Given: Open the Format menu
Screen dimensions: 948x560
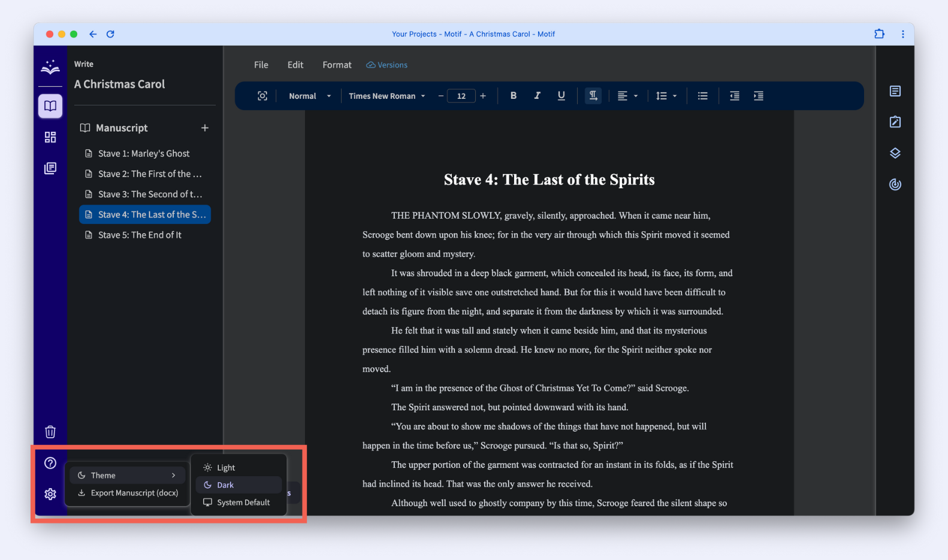Looking at the screenshot, I should (x=337, y=65).
